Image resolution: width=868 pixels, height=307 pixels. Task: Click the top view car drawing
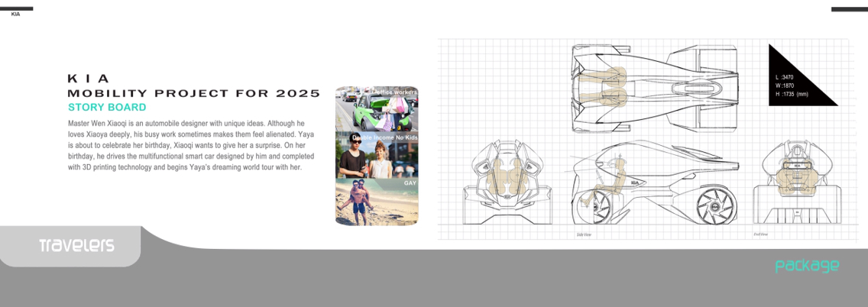[656, 89]
